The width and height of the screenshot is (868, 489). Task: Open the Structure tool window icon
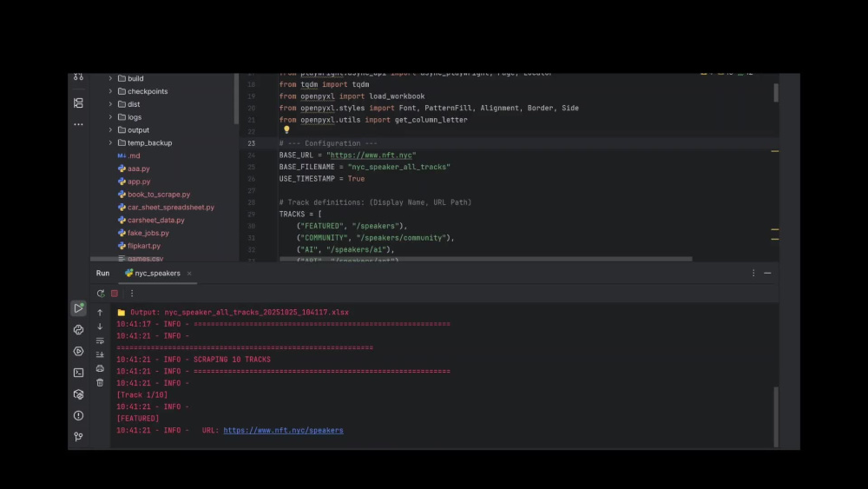click(79, 103)
